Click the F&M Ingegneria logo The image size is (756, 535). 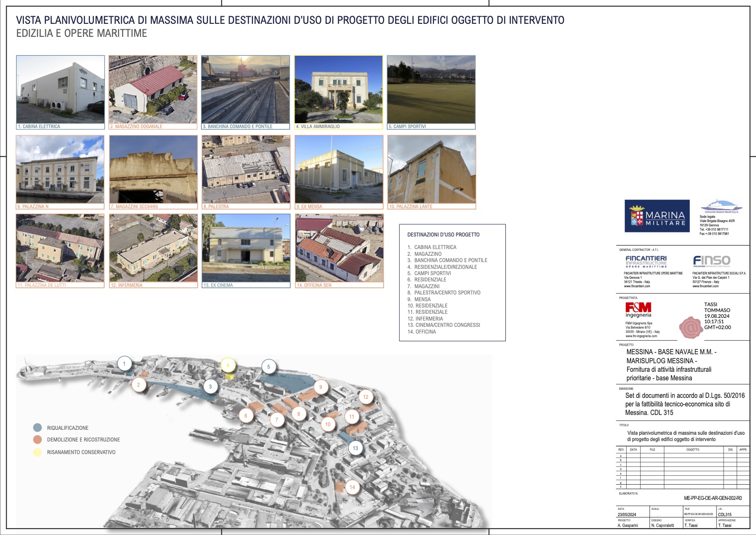tap(638, 309)
